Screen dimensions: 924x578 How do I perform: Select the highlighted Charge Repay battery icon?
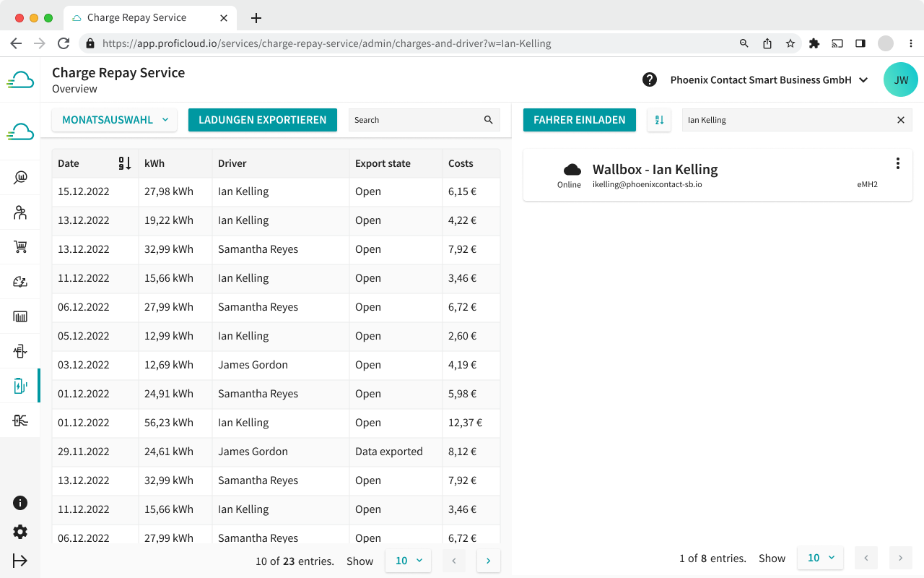pyautogui.click(x=20, y=385)
